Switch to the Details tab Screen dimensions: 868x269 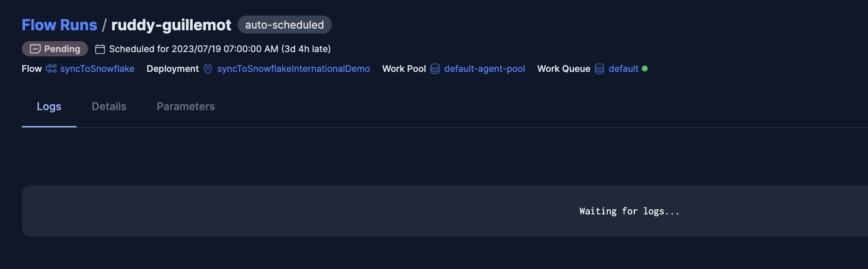click(108, 106)
